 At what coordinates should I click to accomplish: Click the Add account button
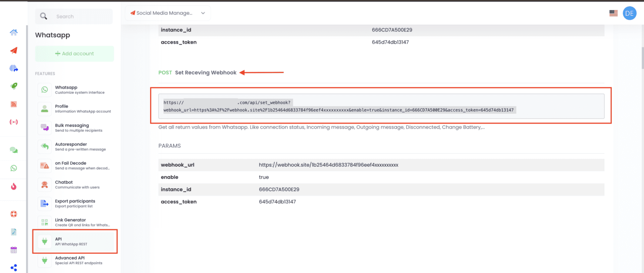pos(74,54)
